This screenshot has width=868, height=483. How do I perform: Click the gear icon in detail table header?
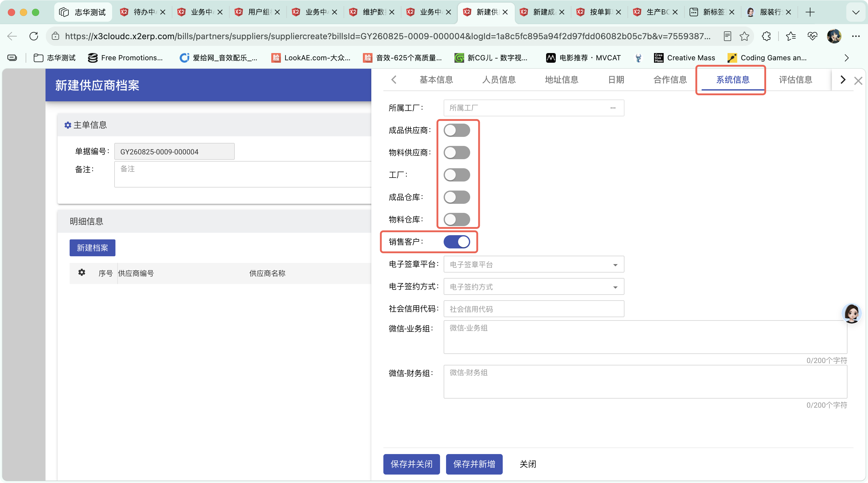point(82,272)
